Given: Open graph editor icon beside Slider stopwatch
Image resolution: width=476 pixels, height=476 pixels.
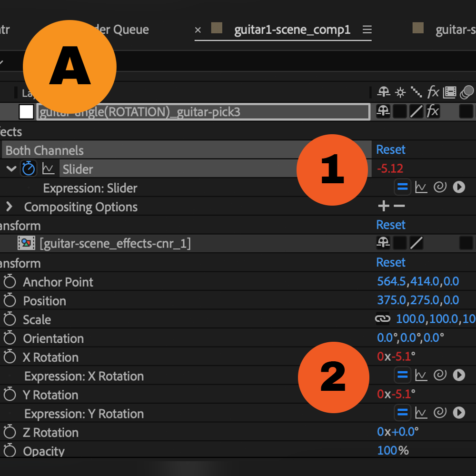Looking at the screenshot, I should pyautogui.click(x=48, y=169).
